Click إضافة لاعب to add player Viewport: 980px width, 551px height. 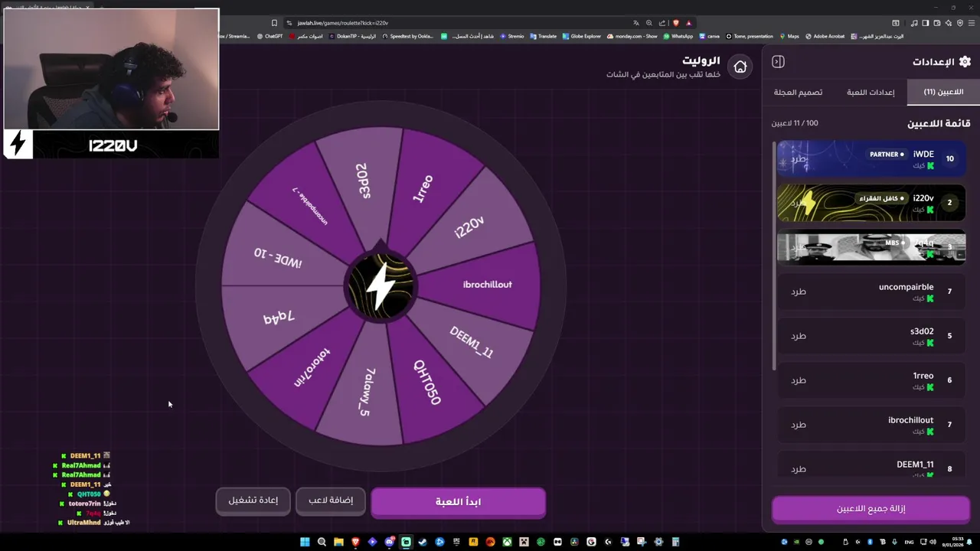click(331, 500)
